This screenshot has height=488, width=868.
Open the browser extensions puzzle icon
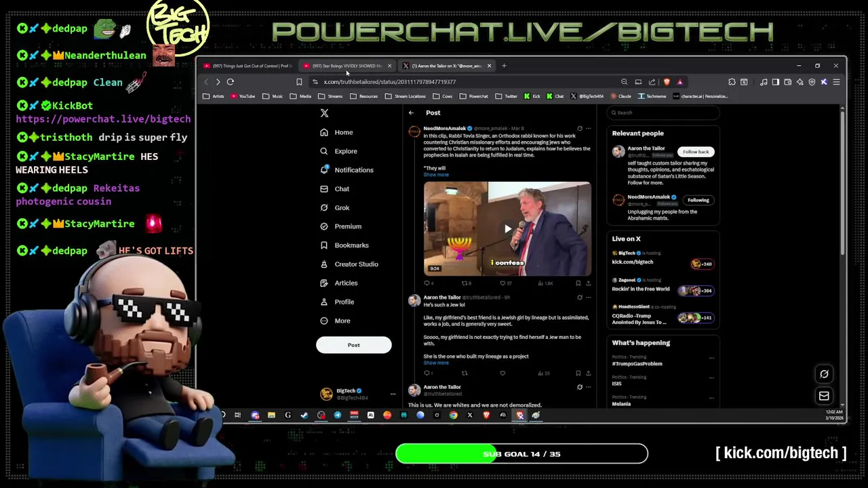(732, 82)
